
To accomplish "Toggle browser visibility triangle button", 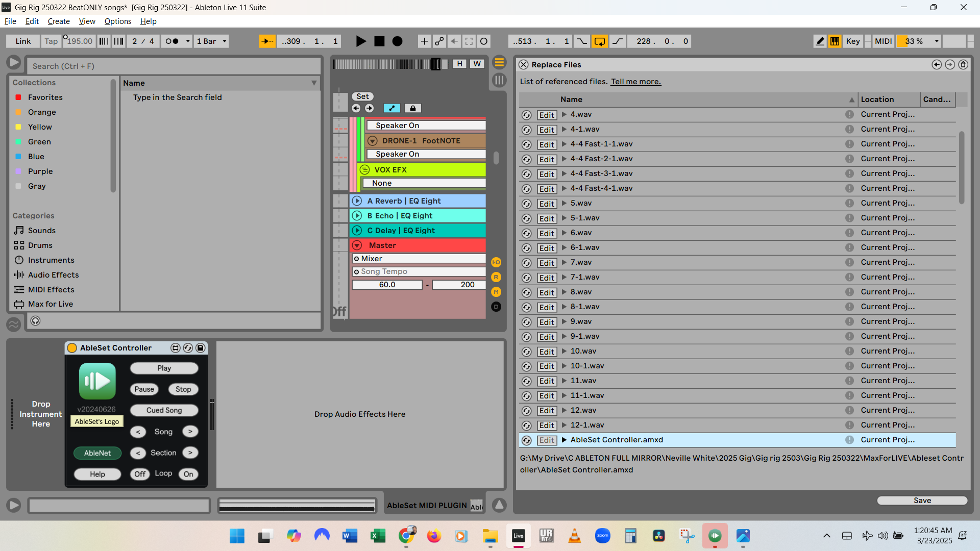I will tap(14, 63).
